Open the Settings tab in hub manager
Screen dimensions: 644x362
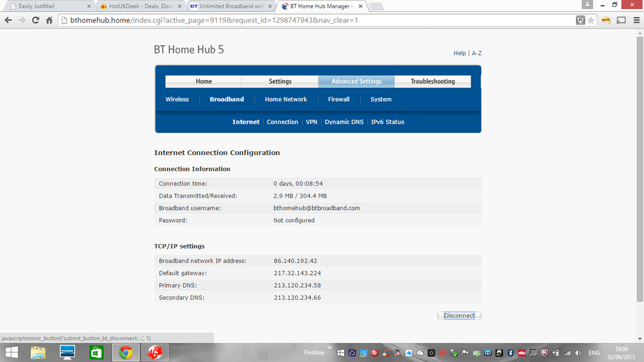pyautogui.click(x=280, y=81)
